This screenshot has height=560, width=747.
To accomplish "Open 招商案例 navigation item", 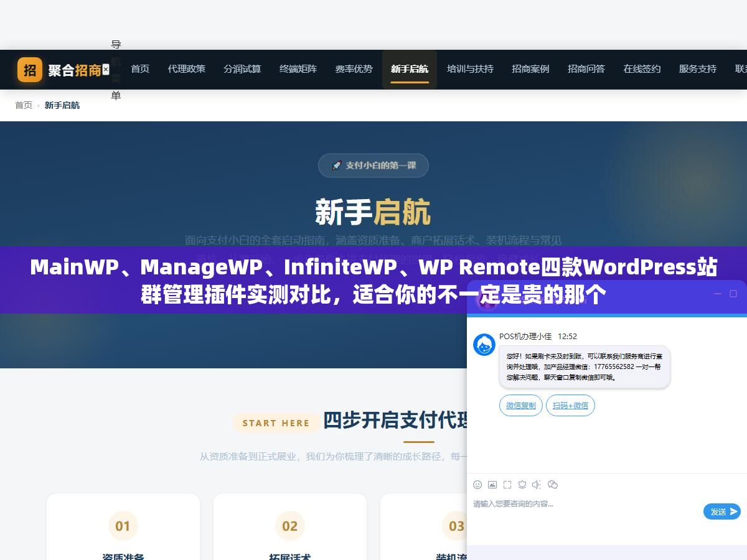I will point(530,69).
